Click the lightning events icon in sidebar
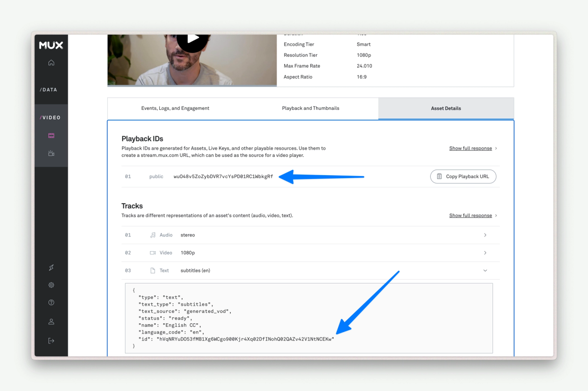The width and height of the screenshot is (588, 391). point(51,267)
